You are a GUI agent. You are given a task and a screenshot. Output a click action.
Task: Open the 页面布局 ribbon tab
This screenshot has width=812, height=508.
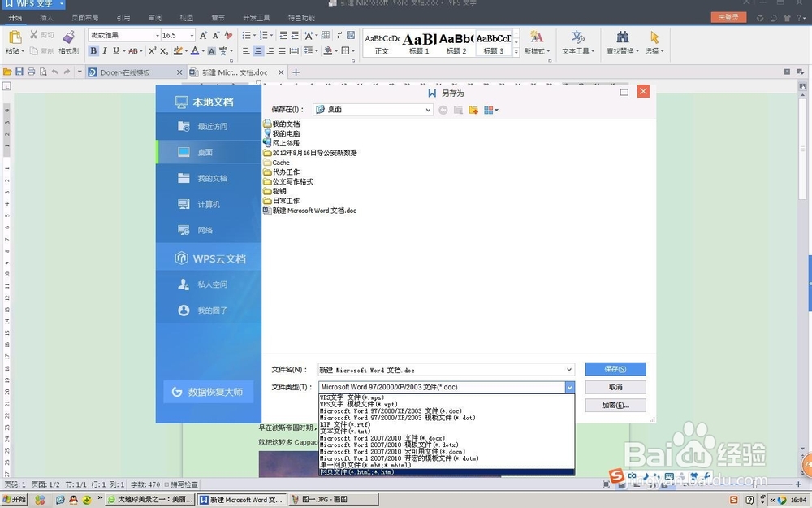click(85, 18)
